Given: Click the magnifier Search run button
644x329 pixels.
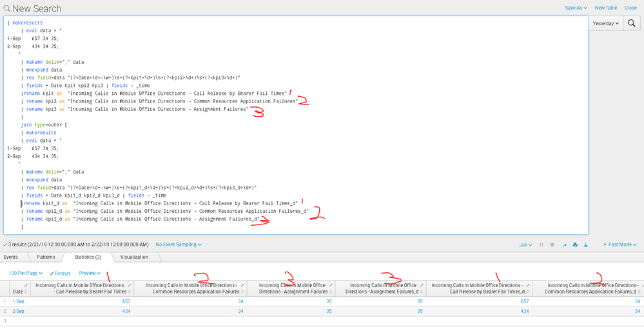Looking at the screenshot, I should pyautogui.click(x=632, y=23).
